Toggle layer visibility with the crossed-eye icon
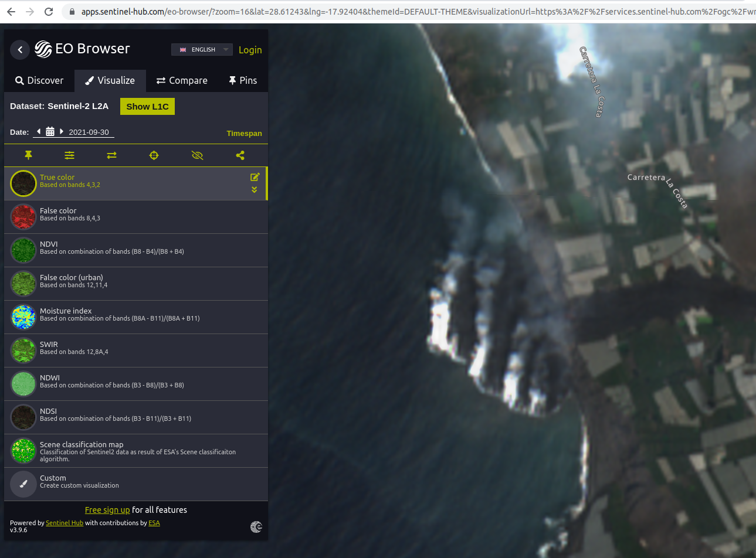The width and height of the screenshot is (756, 558). [197, 155]
